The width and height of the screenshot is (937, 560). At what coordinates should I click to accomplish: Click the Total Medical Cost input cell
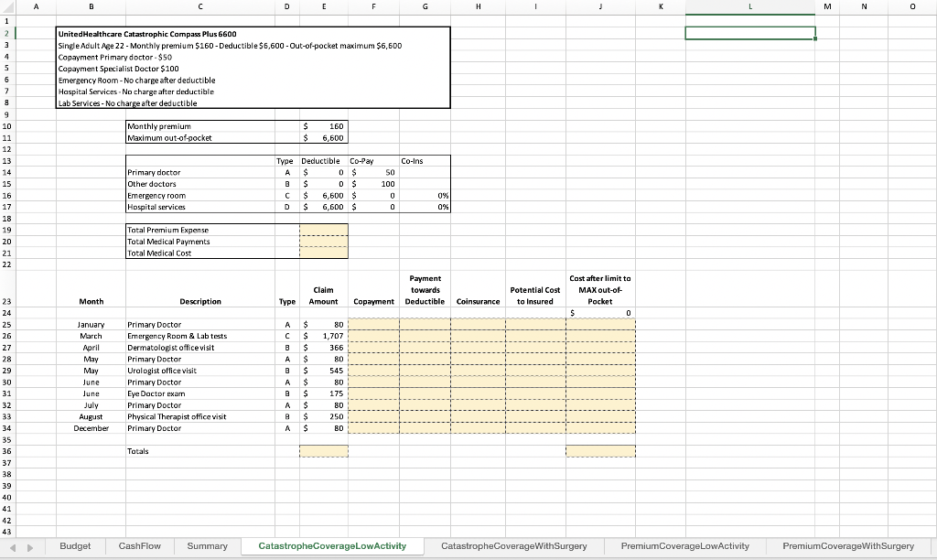point(323,253)
